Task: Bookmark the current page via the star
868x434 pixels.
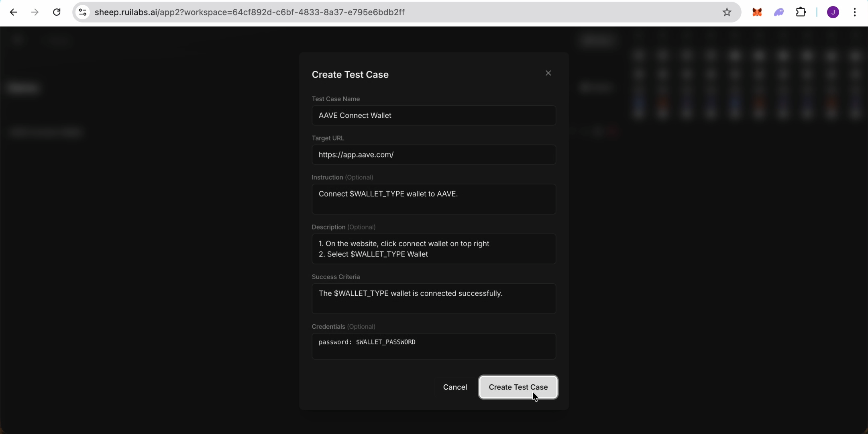Action: point(727,12)
